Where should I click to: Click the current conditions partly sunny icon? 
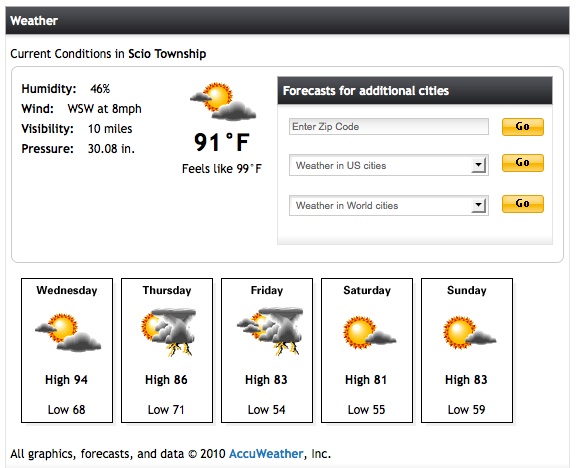pyautogui.click(x=223, y=101)
